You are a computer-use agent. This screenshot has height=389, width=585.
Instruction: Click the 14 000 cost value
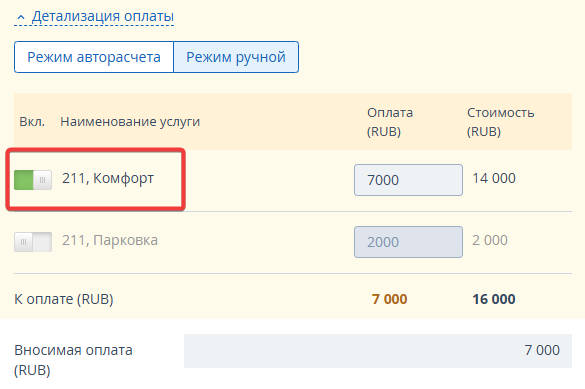[494, 178]
